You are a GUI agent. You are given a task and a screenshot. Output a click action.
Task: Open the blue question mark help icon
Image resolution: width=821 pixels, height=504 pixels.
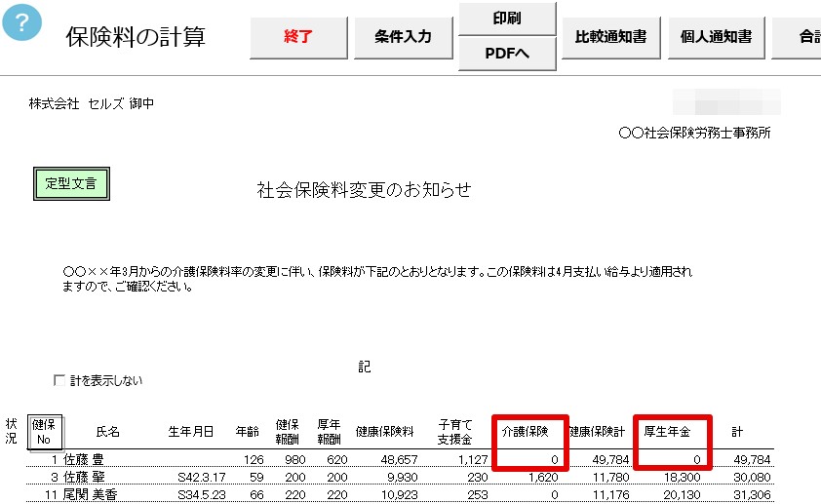[21, 22]
